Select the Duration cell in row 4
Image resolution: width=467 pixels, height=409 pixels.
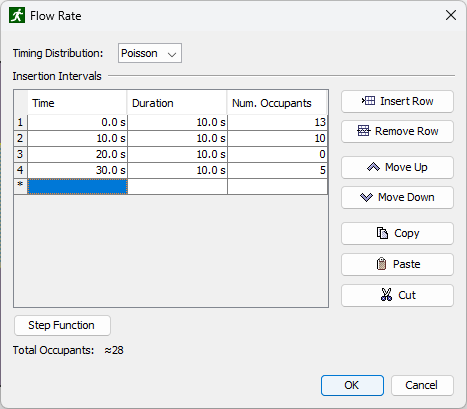click(177, 170)
